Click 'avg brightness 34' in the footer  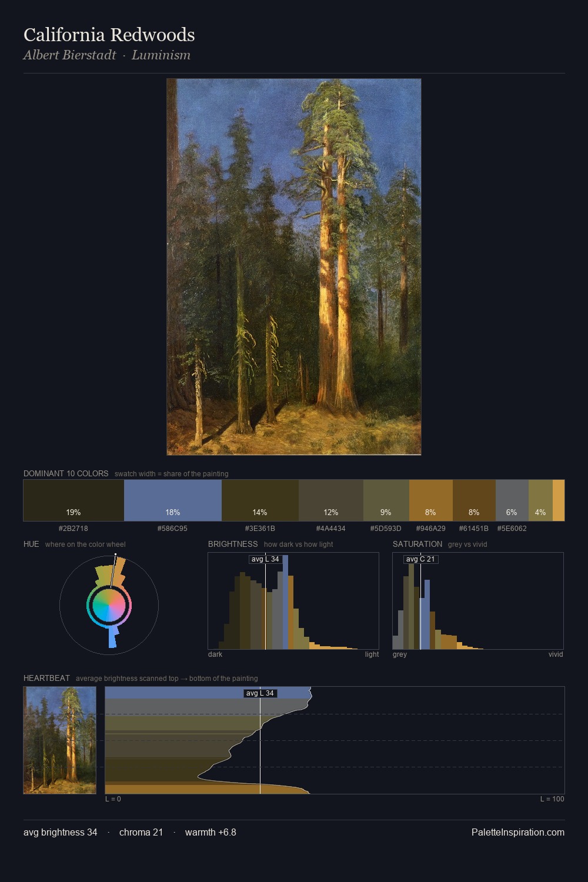(x=60, y=833)
